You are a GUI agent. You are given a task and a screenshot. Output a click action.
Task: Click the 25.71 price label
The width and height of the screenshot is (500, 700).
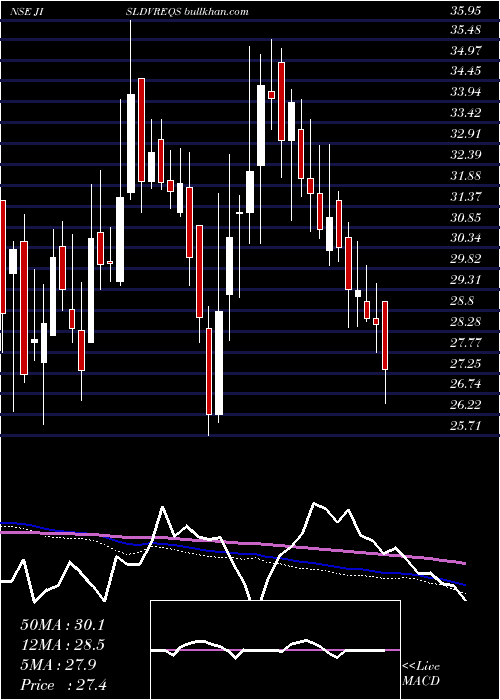coord(465,426)
